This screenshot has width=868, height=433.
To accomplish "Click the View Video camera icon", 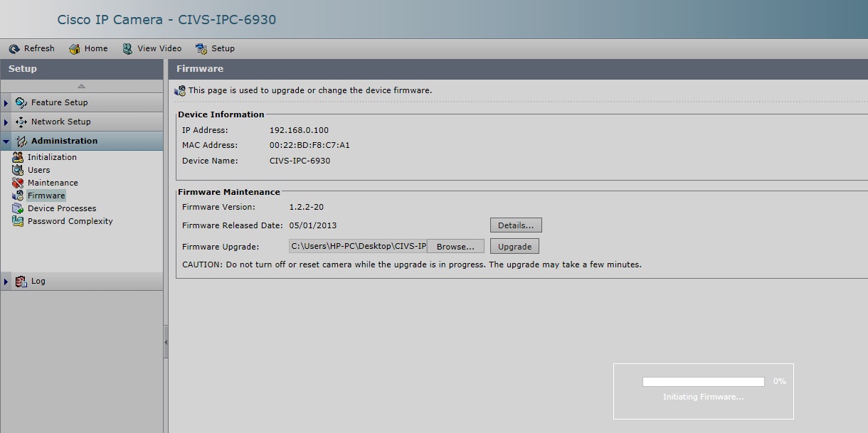I will pos(127,49).
